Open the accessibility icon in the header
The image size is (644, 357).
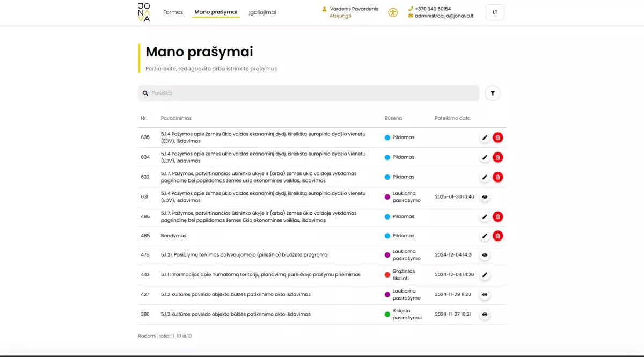tap(393, 12)
